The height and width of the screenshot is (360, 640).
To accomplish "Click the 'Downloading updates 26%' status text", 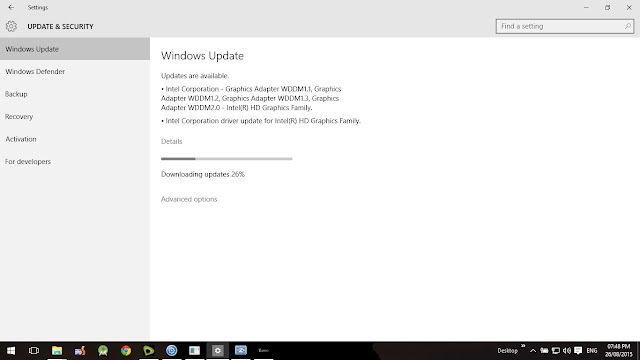I will click(203, 174).
